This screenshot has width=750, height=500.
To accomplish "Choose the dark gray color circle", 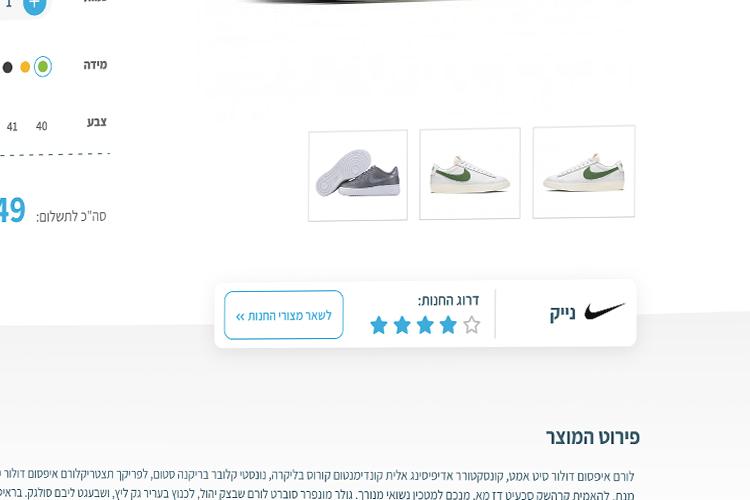I will (x=7, y=67).
